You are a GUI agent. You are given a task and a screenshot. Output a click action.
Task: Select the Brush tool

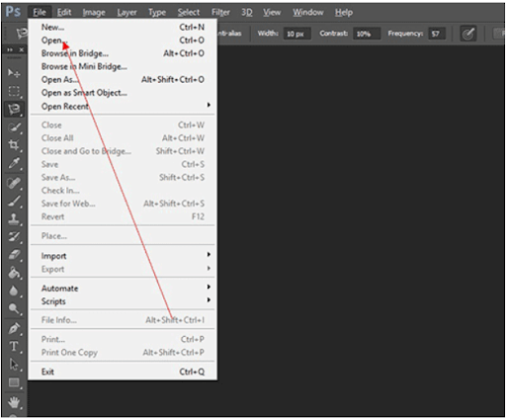point(14,201)
